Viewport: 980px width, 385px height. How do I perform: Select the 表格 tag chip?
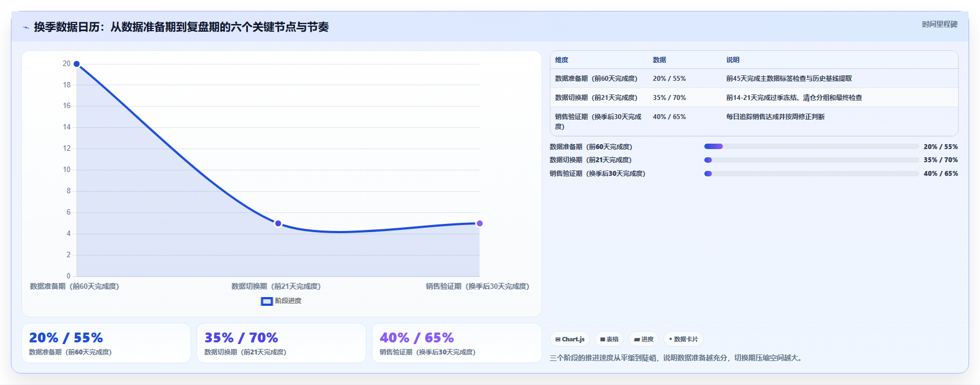point(609,339)
